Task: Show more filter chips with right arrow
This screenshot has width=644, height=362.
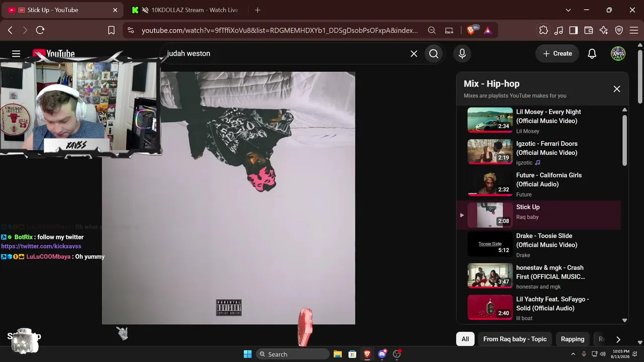Action: tap(618, 339)
